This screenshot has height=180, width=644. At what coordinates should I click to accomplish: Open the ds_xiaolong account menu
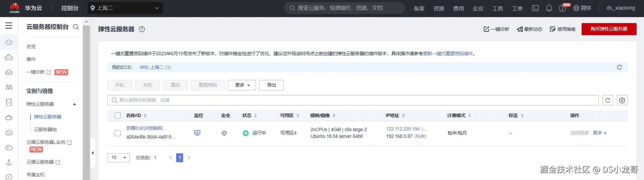click(x=621, y=8)
